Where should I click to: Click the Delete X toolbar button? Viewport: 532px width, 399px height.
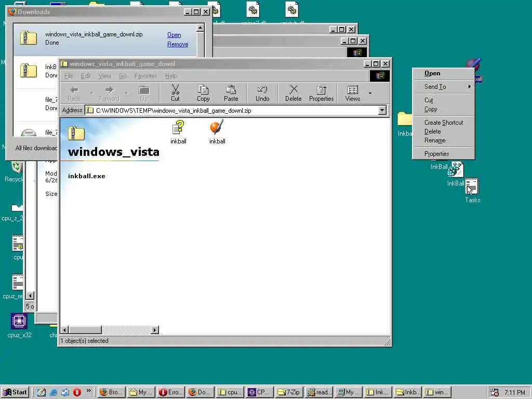tap(293, 93)
